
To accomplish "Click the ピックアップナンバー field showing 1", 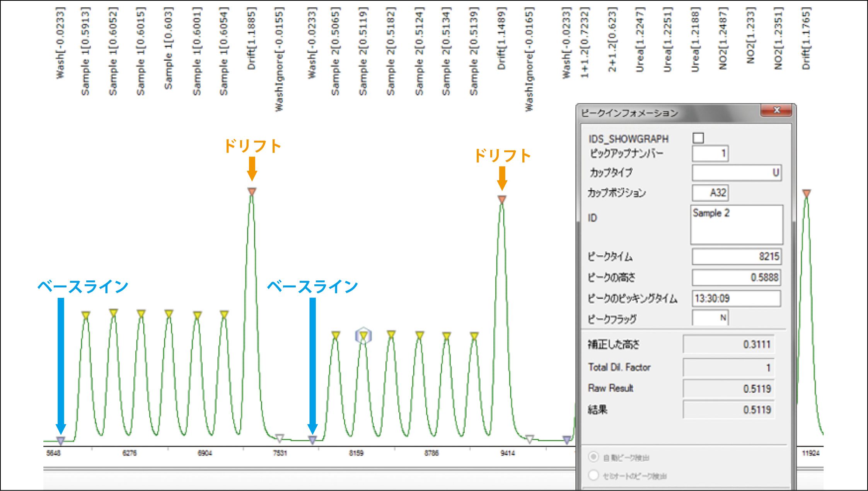I will pos(711,153).
